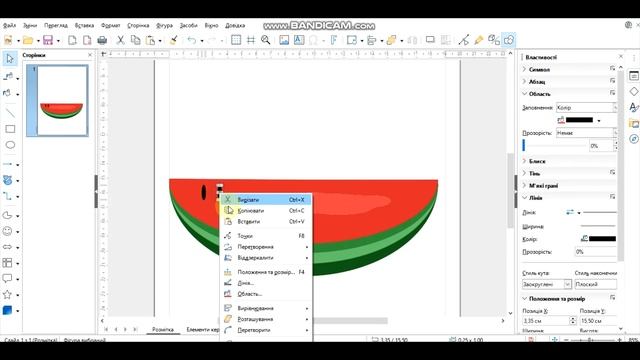The width and height of the screenshot is (640, 360).
Task: Close the Сторінки pages panel
Action: coord(90,55)
